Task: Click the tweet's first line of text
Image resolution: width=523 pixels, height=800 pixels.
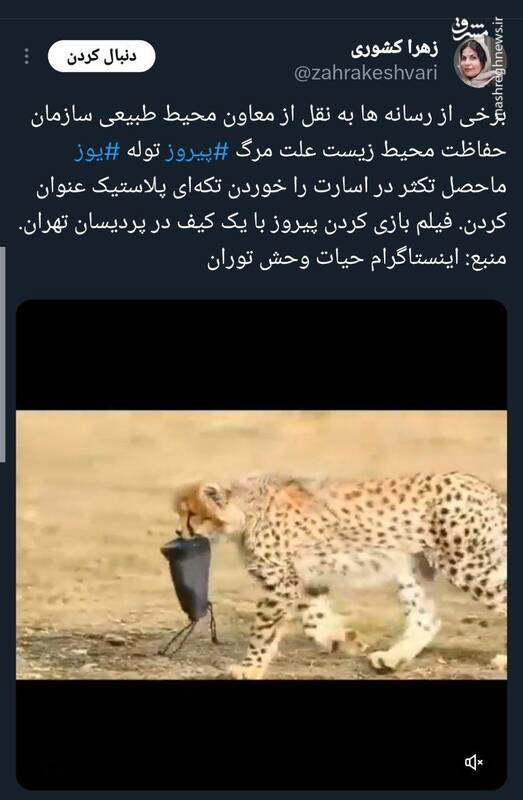Action: coord(268,116)
